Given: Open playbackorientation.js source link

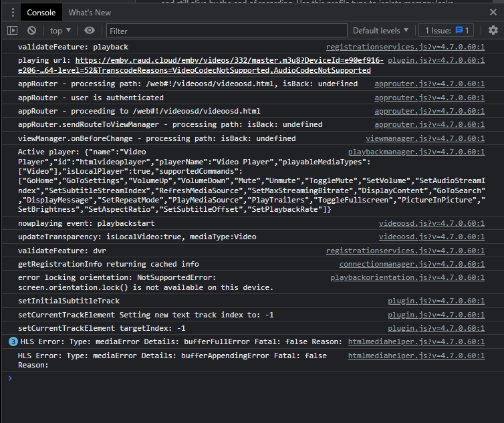Looking at the screenshot, I should click(407, 277).
